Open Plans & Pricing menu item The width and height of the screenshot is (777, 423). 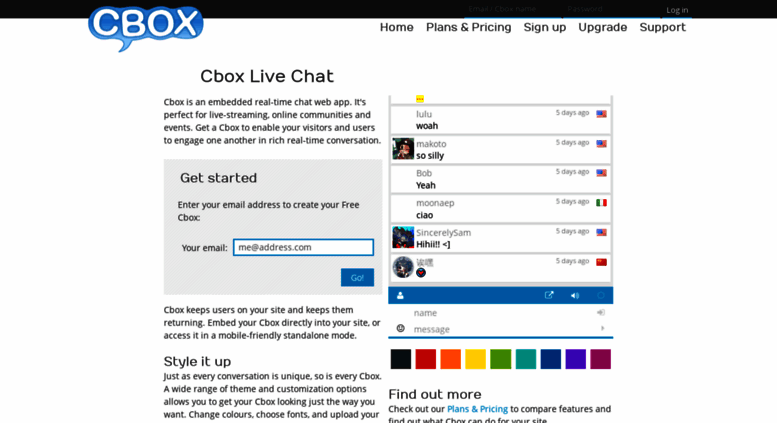[468, 27]
